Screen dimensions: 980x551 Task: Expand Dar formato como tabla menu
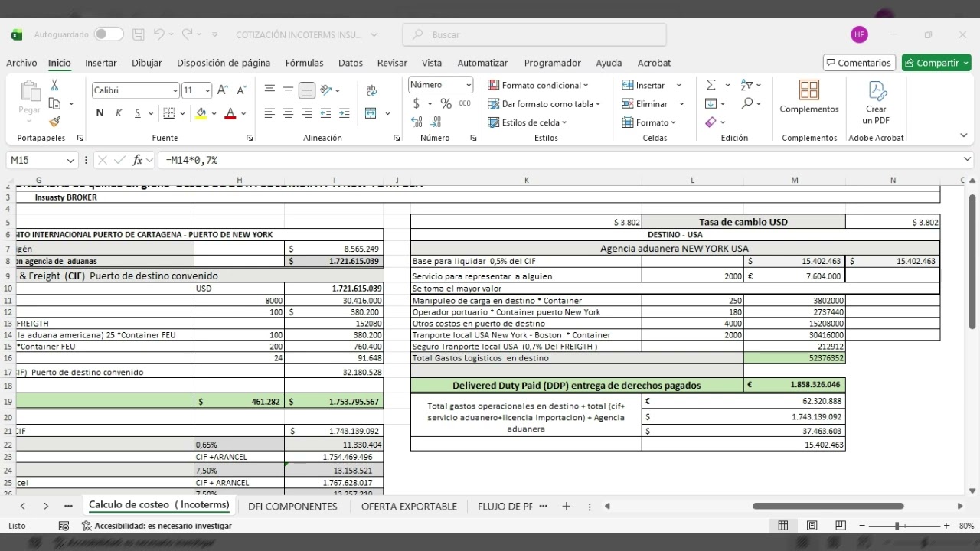pyautogui.click(x=544, y=103)
